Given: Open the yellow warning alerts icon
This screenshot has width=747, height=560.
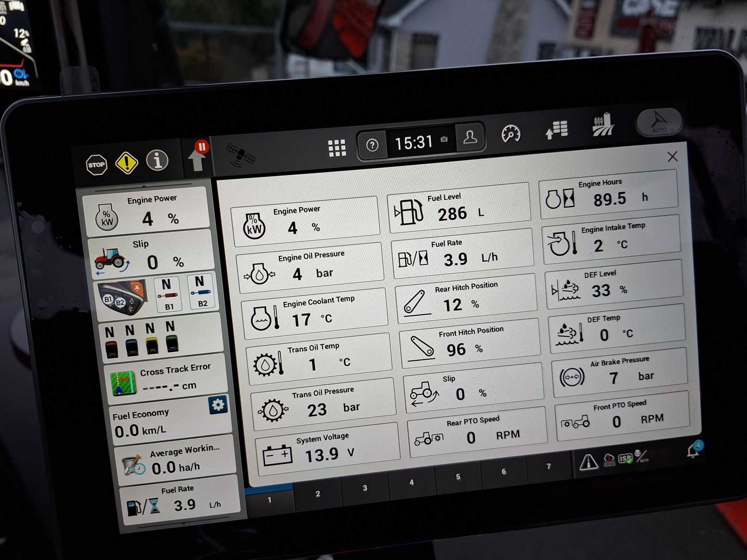Looking at the screenshot, I should click(x=127, y=163).
